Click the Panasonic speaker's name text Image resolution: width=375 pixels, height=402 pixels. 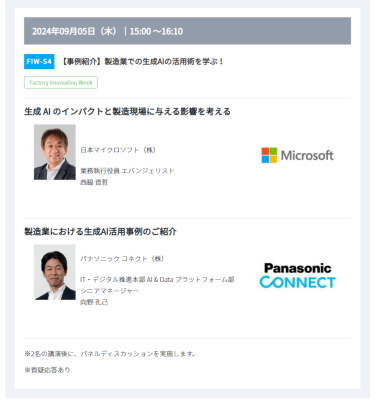click(94, 302)
